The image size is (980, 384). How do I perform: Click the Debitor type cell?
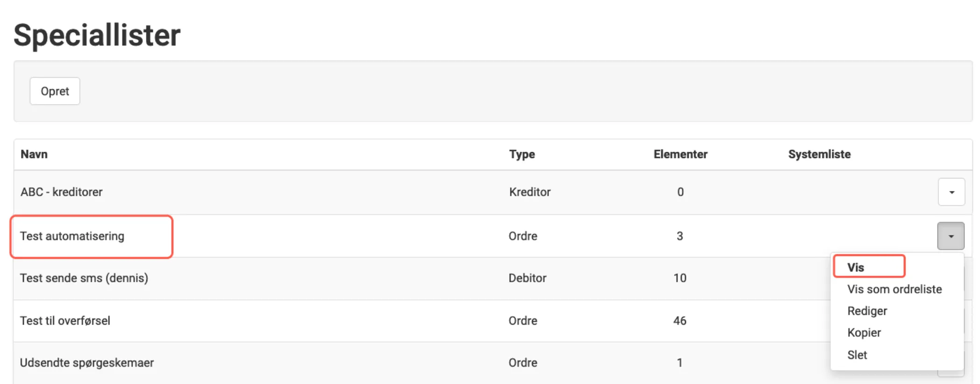[527, 278]
